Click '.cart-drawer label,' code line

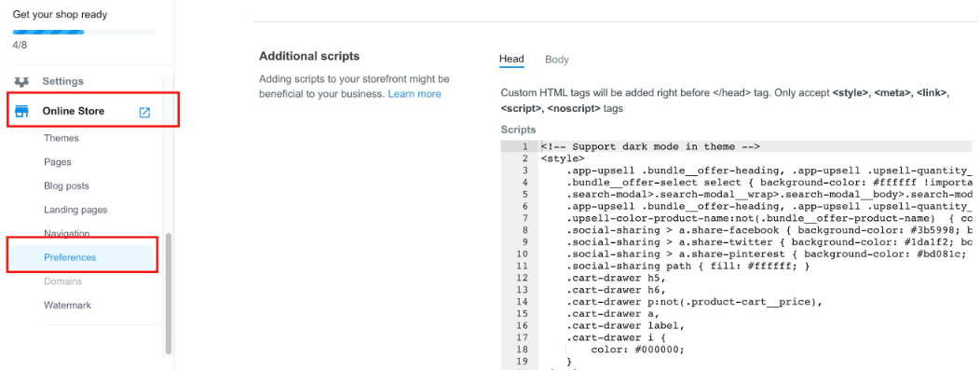click(x=626, y=325)
